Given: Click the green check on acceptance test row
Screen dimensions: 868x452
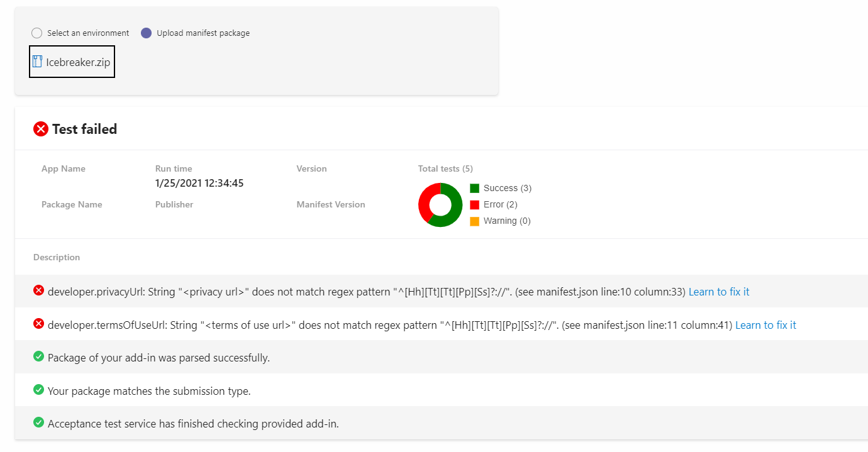Looking at the screenshot, I should pos(38,423).
